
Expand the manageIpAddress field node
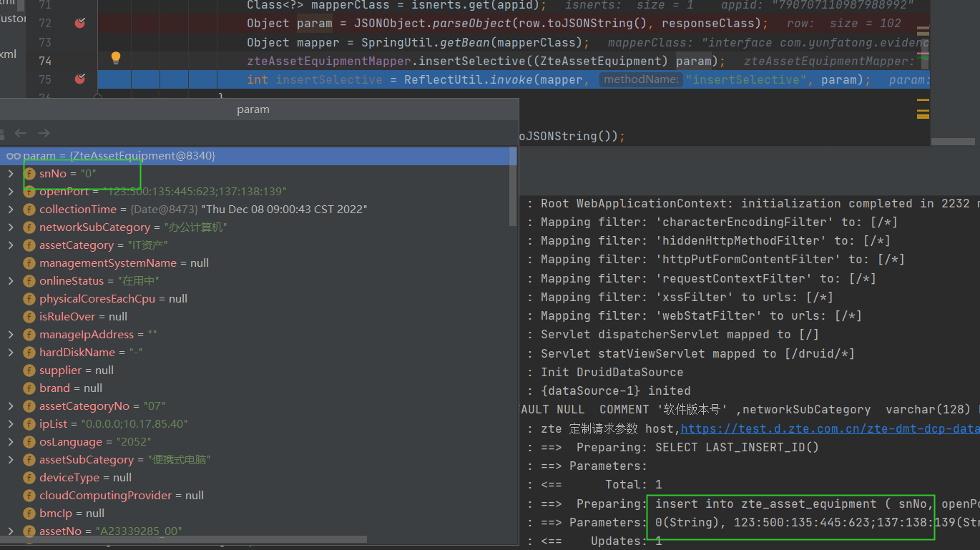pos(10,335)
